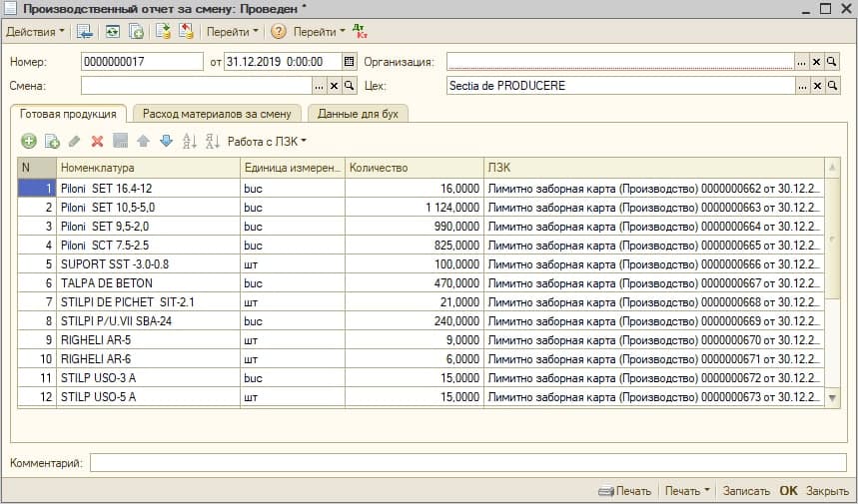
Task: Open search for Организация field
Action: coord(832,62)
